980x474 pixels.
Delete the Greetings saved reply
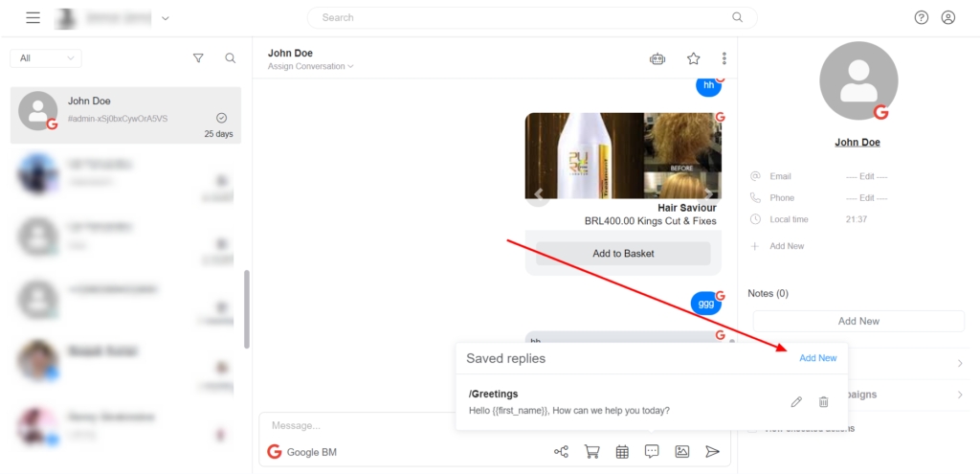(x=823, y=402)
